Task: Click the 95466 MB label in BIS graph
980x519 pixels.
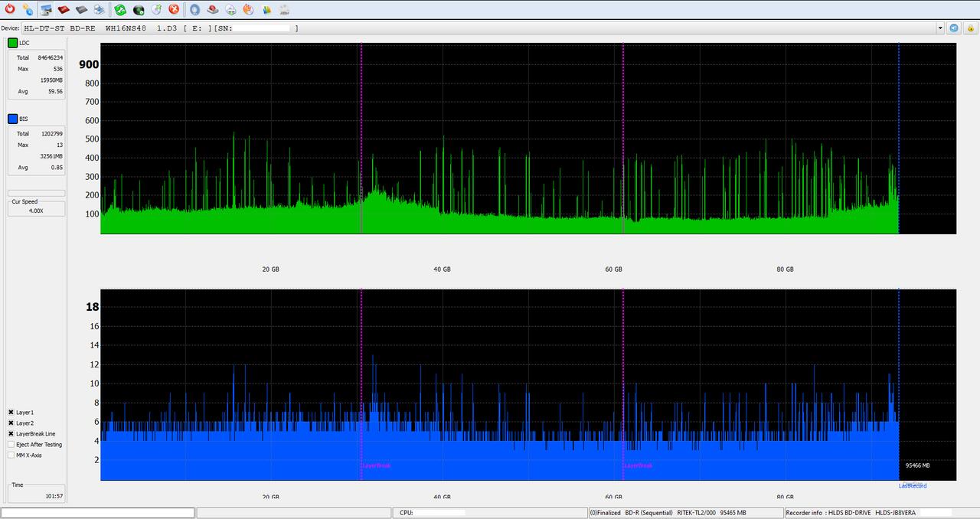Action: [917, 465]
